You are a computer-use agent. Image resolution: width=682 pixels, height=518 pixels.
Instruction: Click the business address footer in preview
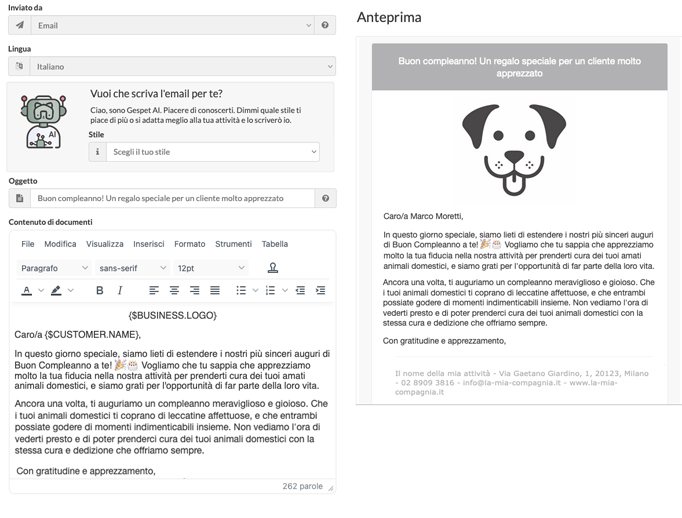(522, 383)
